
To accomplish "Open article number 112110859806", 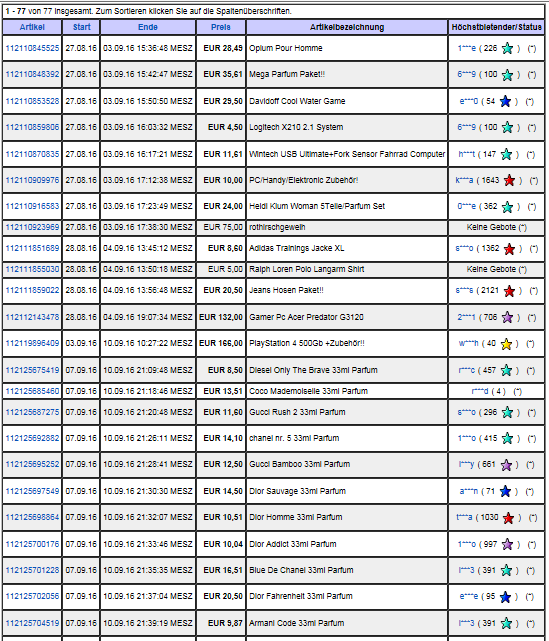I will [32, 127].
